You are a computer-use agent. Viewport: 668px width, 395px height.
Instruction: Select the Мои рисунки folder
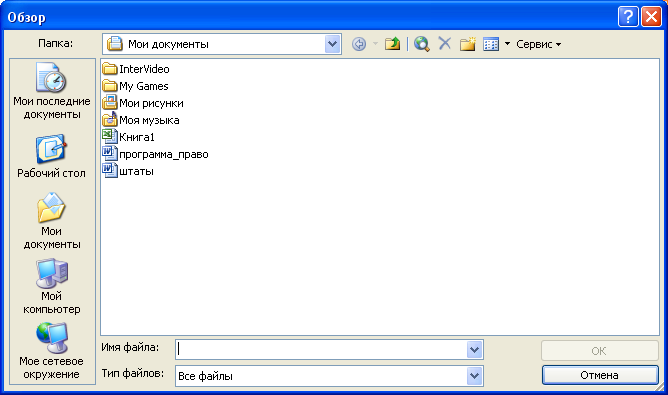point(143,103)
